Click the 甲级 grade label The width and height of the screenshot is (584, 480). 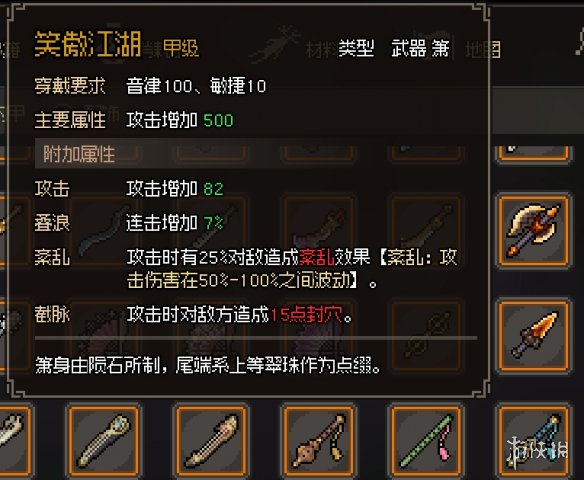pos(181,48)
